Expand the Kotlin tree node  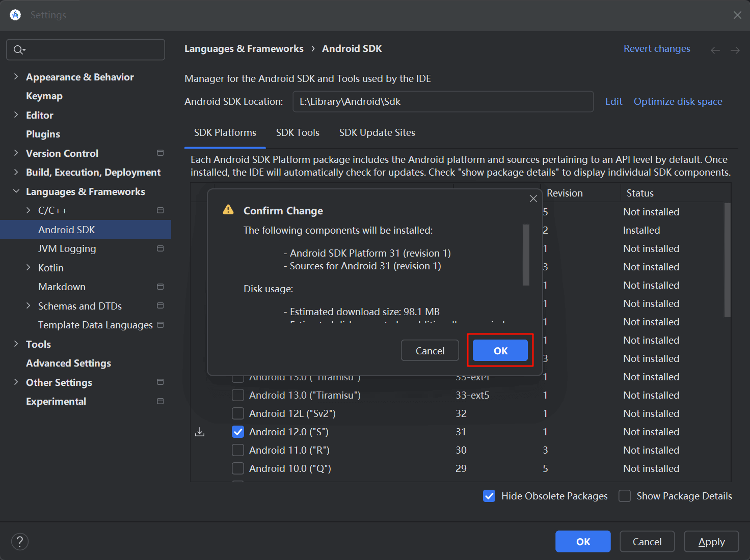point(28,268)
